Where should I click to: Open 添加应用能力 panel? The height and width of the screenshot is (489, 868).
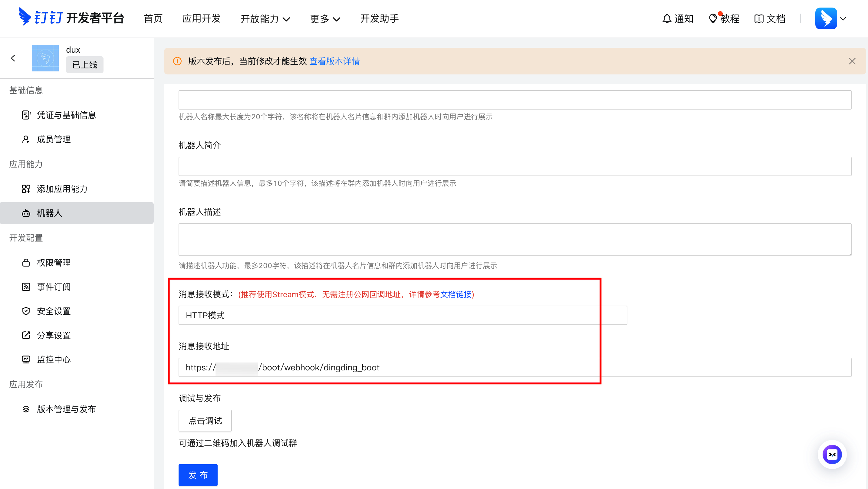click(62, 189)
